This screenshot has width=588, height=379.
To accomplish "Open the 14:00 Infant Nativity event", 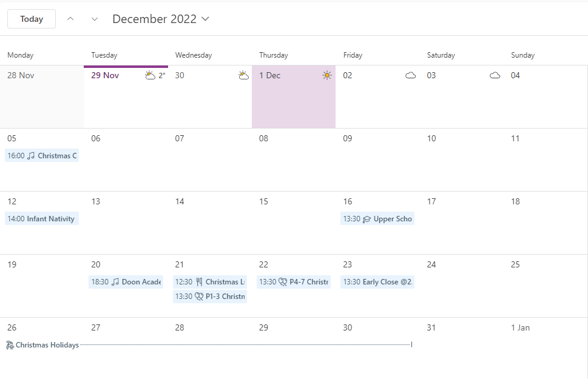I will pyautogui.click(x=42, y=219).
